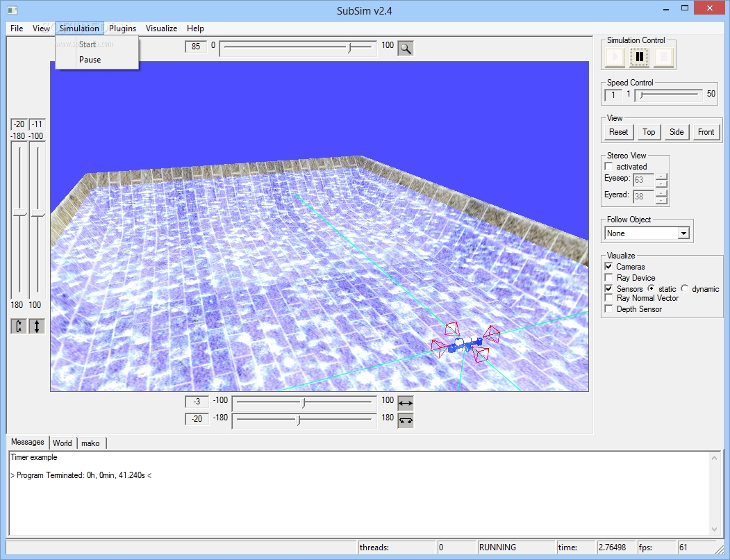Click the vertical move arrow icon
The height and width of the screenshot is (560, 730).
(x=37, y=326)
